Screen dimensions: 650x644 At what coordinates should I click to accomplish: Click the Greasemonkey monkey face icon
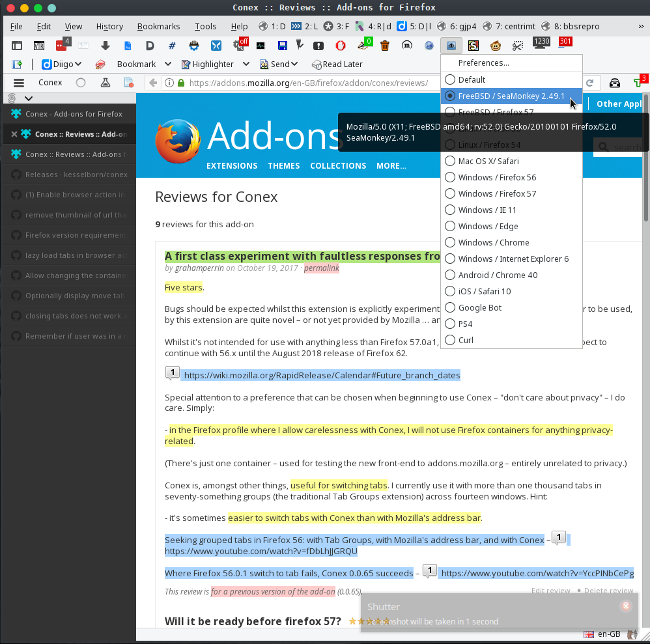(496, 46)
